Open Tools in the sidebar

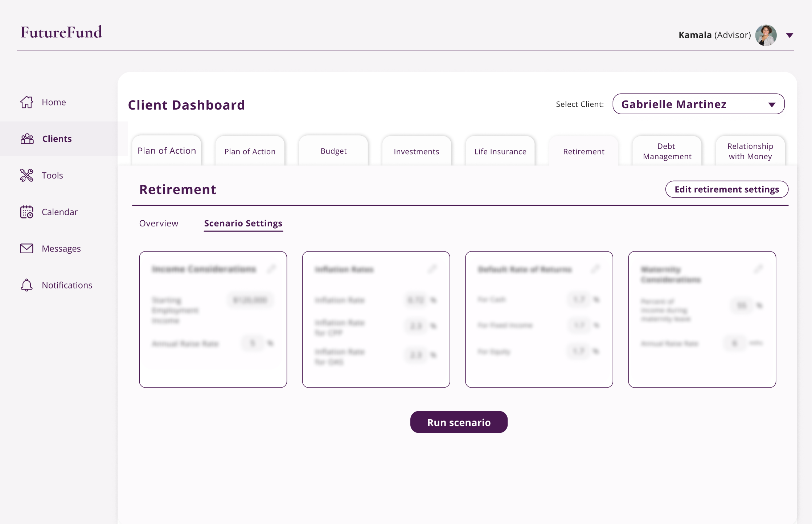click(x=52, y=175)
